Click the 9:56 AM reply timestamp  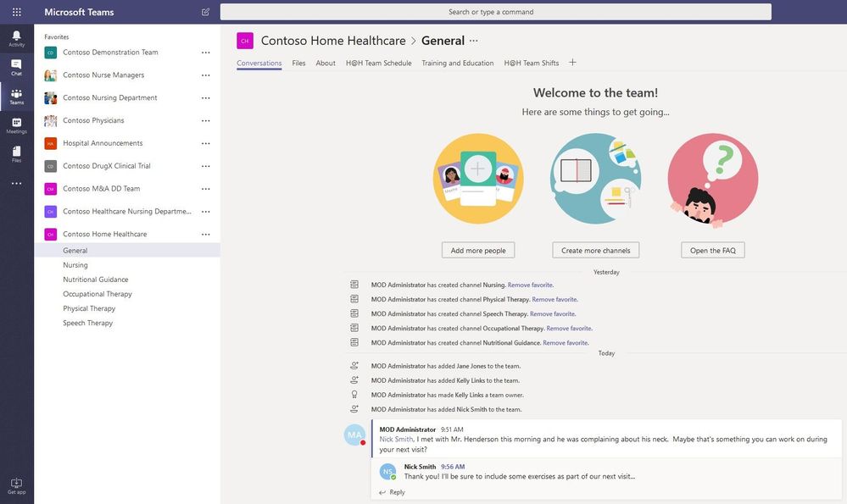pyautogui.click(x=453, y=467)
